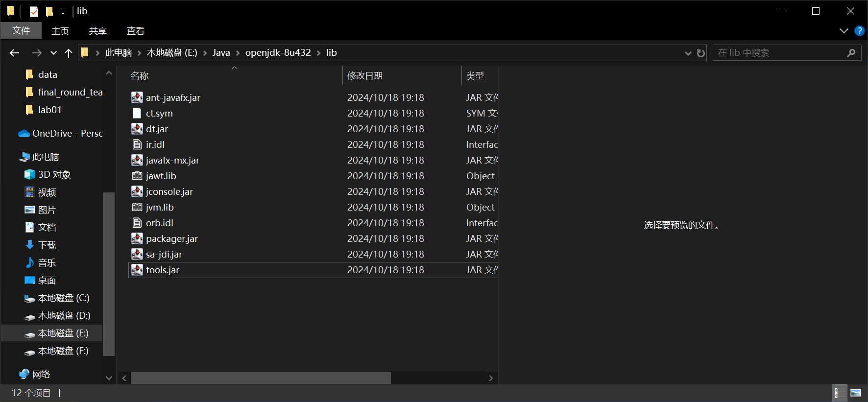
Task: Open the data folder in sidebar
Action: [x=41, y=74]
